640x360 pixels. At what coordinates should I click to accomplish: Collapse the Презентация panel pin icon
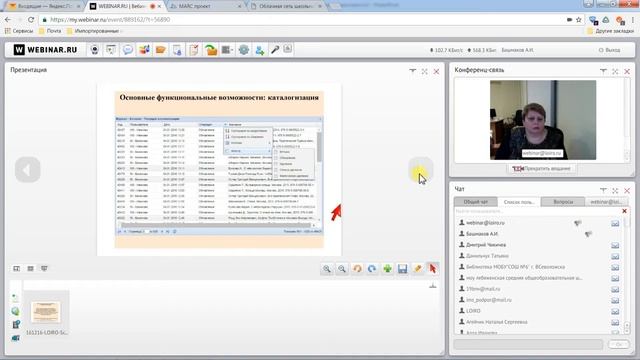coord(413,71)
